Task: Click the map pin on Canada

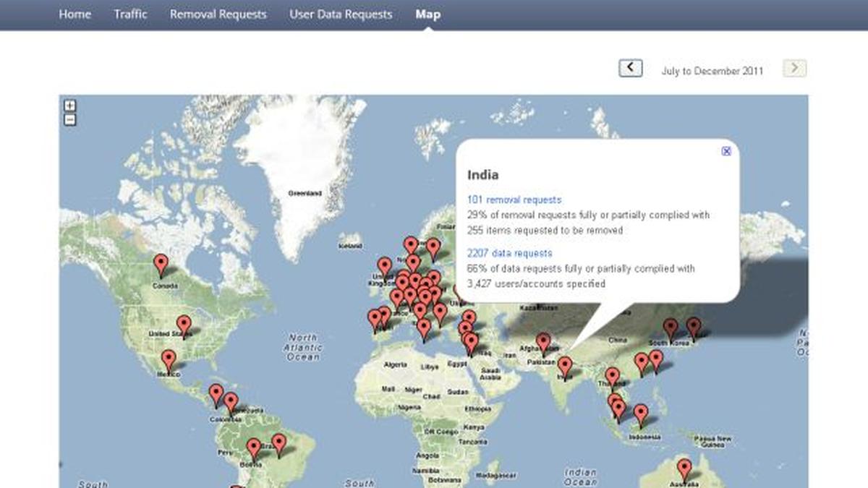Action: click(x=161, y=264)
